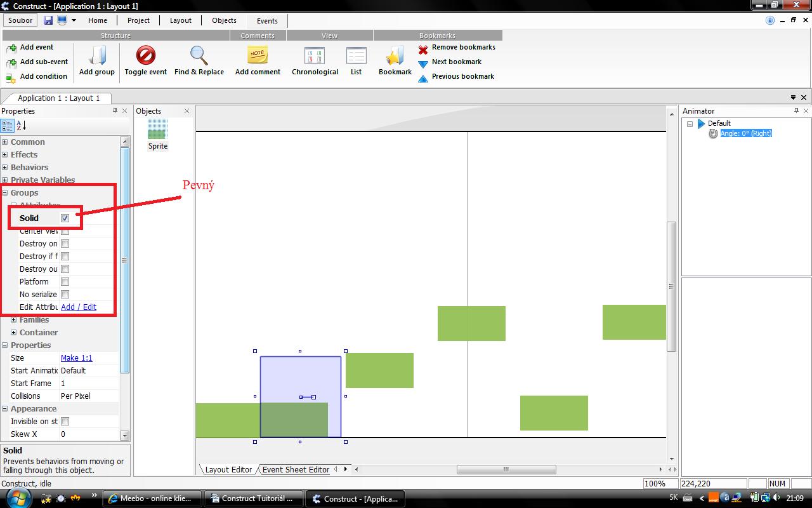Open the quick access toolbar dropdown arrow

(x=74, y=20)
